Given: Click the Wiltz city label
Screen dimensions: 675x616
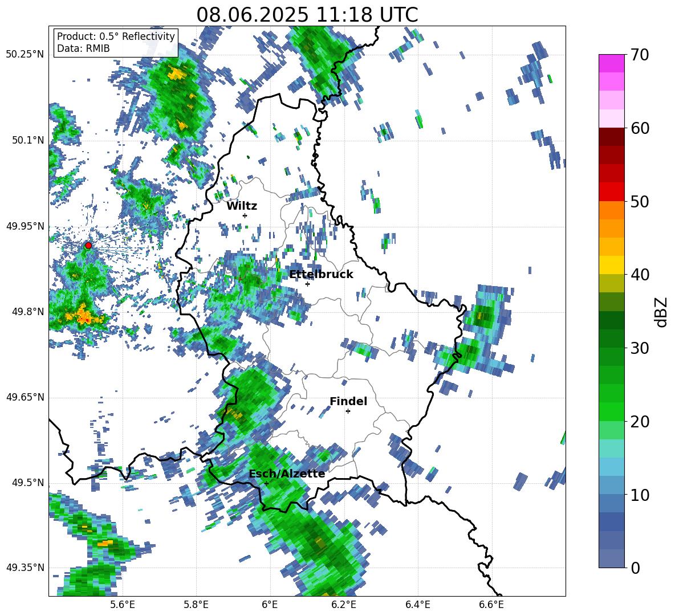Looking at the screenshot, I should (242, 206).
